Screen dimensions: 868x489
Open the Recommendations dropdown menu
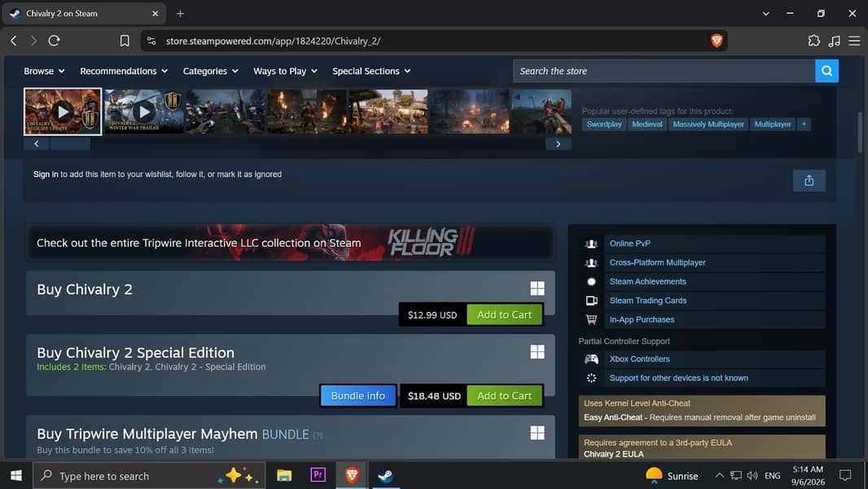(x=124, y=71)
